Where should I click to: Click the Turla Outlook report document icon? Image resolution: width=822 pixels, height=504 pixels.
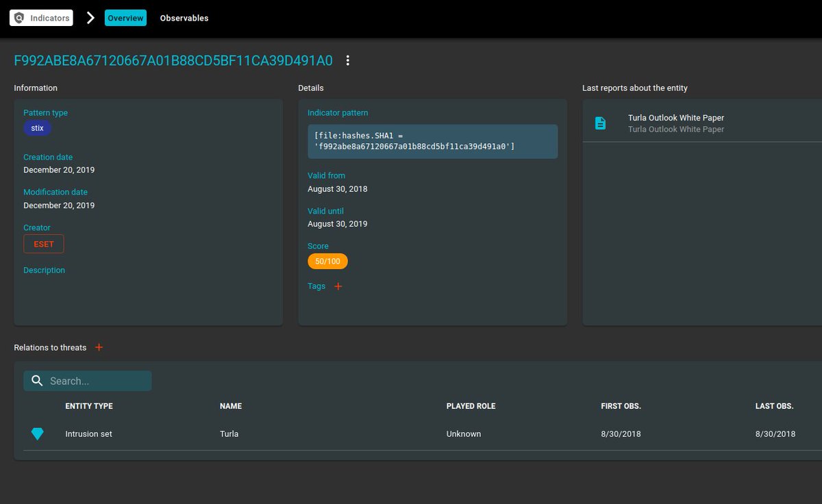click(x=600, y=123)
